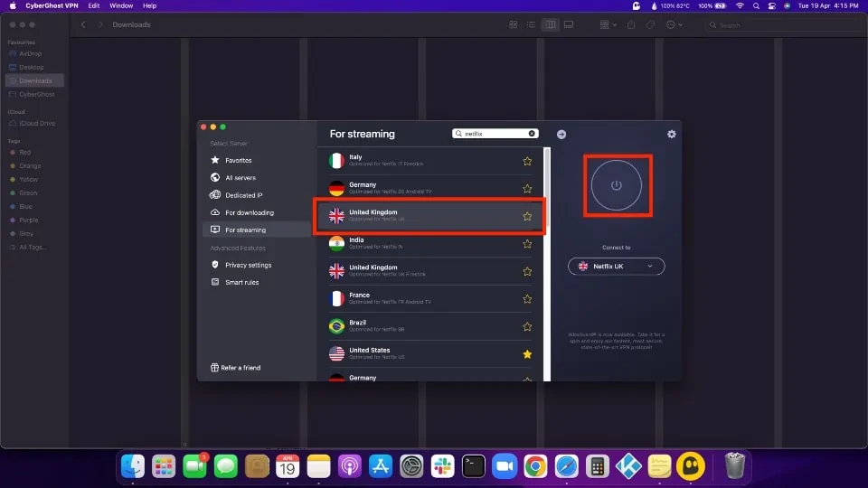Viewport: 868px width, 488px height.
Task: Unfavorite the United States server
Action: (527, 354)
